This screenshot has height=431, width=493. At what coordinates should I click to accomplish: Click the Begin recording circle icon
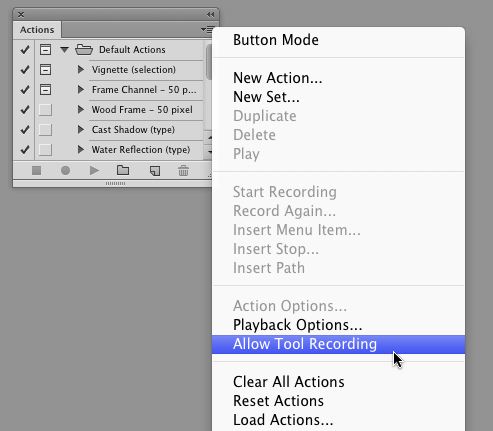tap(65, 171)
